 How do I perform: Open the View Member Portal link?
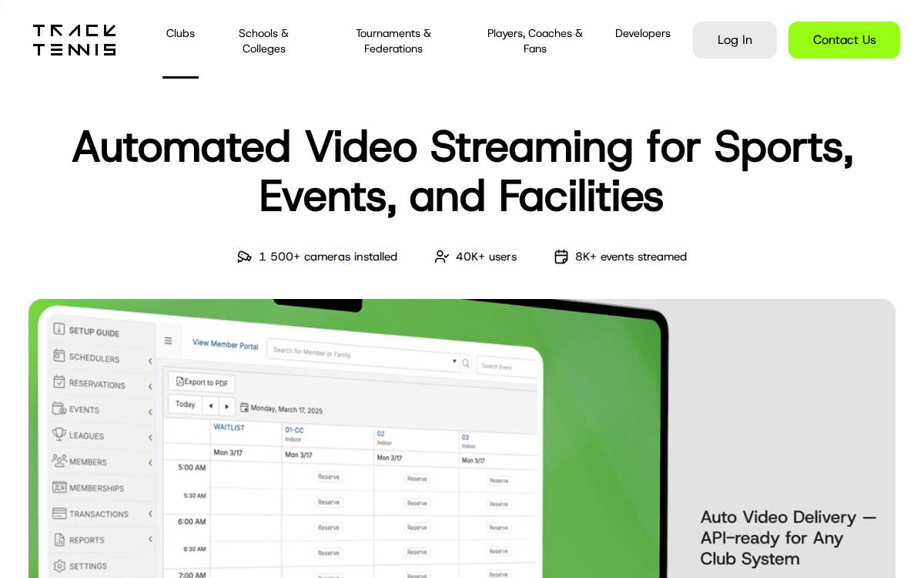[x=226, y=344]
